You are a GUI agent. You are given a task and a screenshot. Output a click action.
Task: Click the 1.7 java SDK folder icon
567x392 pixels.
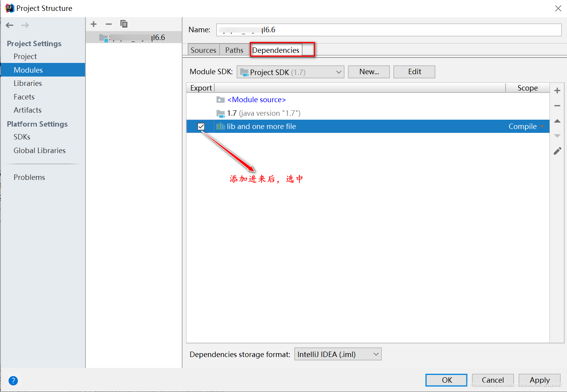[x=221, y=113]
